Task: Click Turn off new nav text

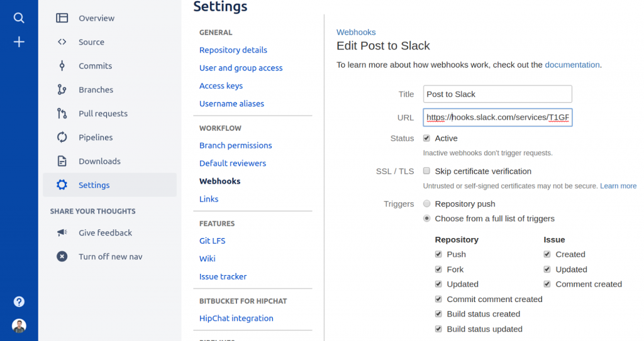Action: tap(111, 256)
